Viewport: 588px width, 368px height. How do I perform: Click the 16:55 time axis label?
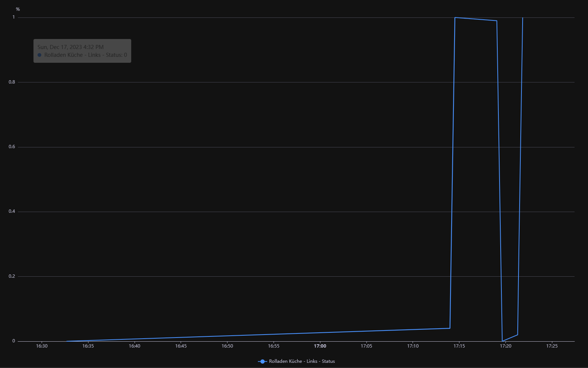pyautogui.click(x=274, y=346)
